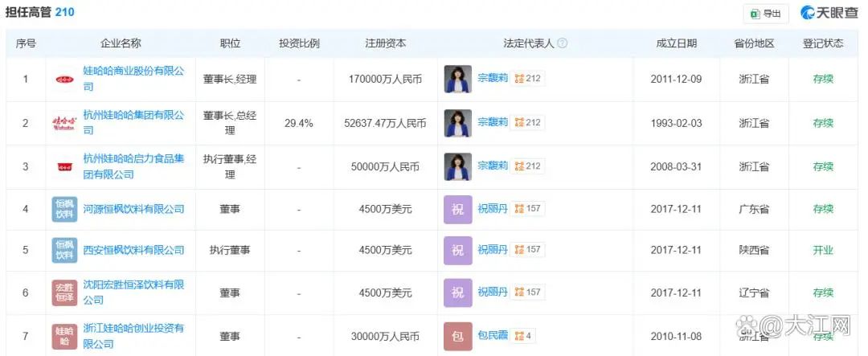Click the 担任高管 210 heading
This screenshot has height=356, width=868.
tap(39, 11)
